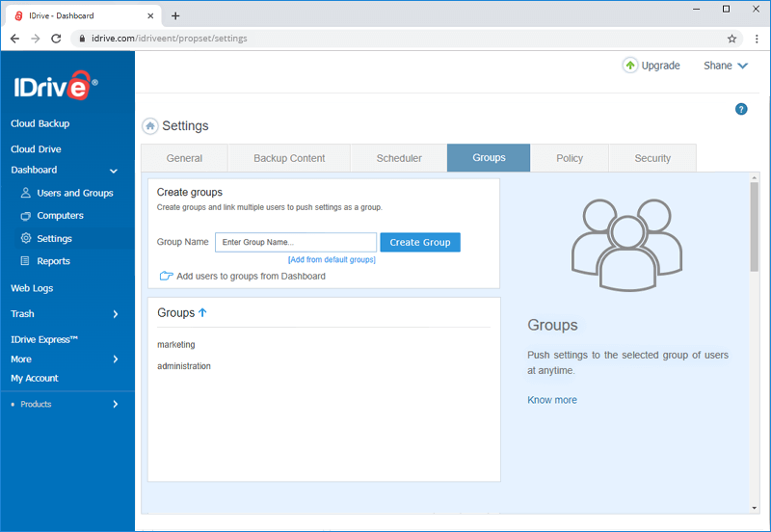Open Reports page in sidebar

(54, 261)
